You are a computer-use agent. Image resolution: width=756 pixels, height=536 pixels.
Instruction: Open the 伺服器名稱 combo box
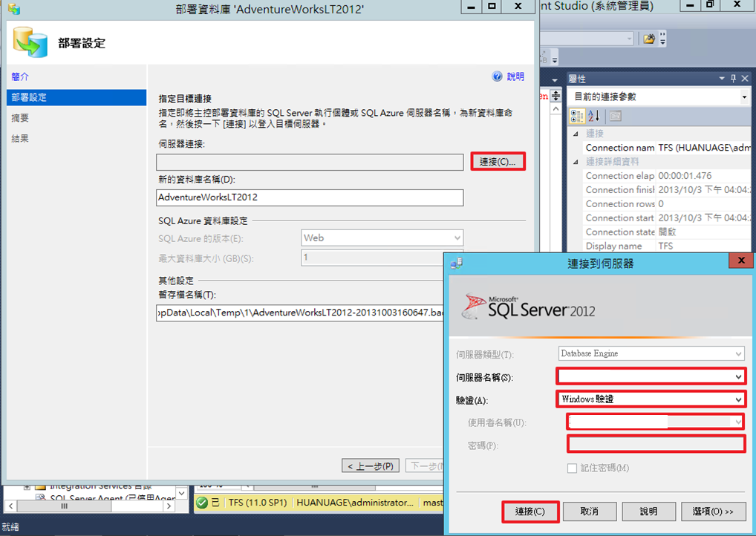(651, 376)
